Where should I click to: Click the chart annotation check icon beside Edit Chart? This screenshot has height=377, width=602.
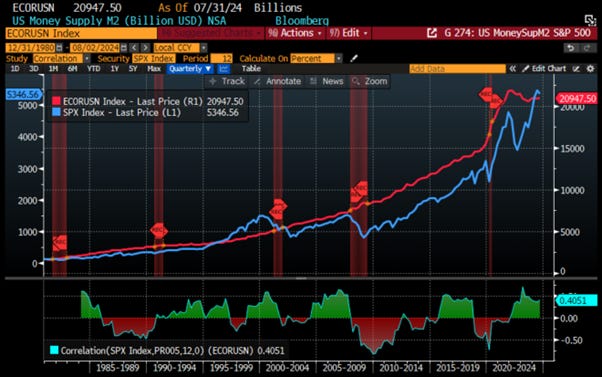(x=577, y=69)
